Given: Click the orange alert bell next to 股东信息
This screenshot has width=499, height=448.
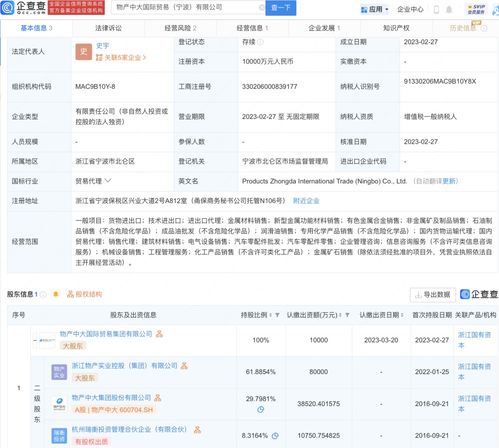Looking at the screenshot, I should (x=56, y=294).
